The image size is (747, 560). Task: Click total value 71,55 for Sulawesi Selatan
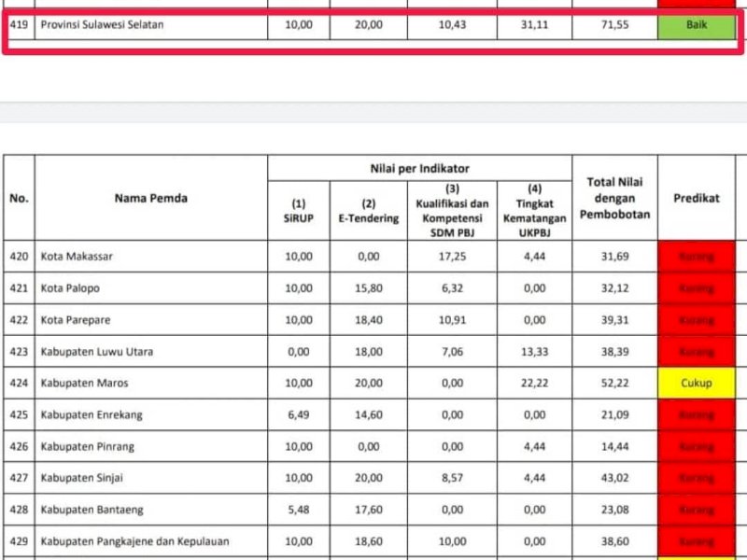pyautogui.click(x=614, y=25)
